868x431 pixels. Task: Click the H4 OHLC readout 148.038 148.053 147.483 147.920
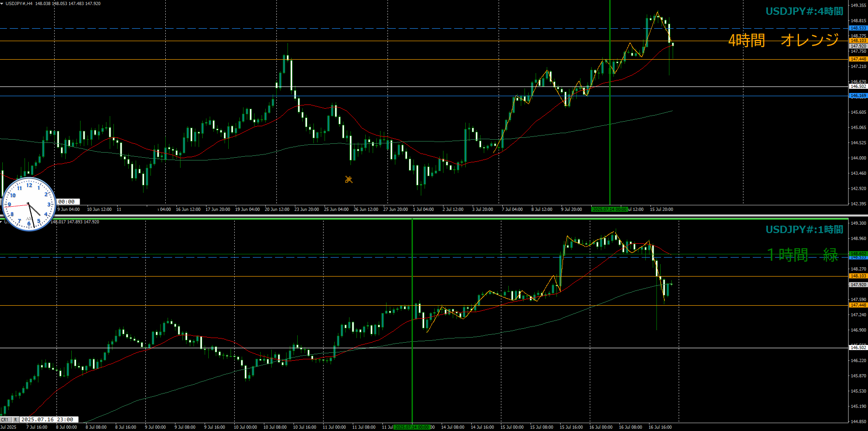pos(68,4)
